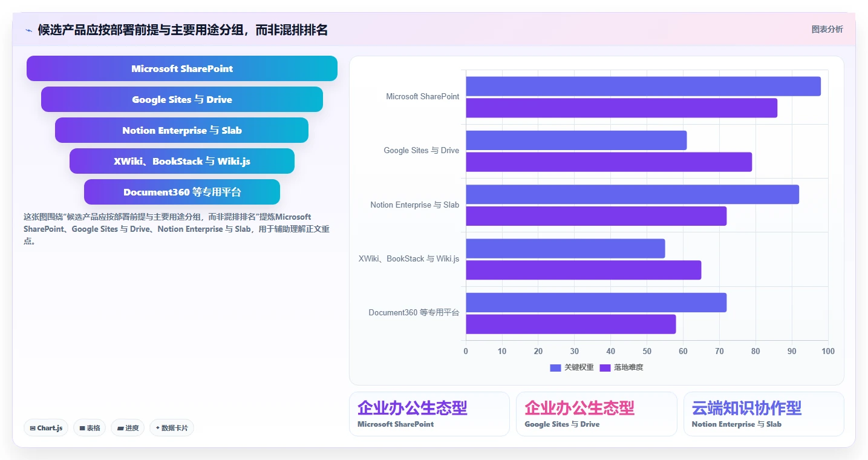
Task: Click the XWiki、BookStack 与 Wiki.js axis label
Action: point(409,258)
